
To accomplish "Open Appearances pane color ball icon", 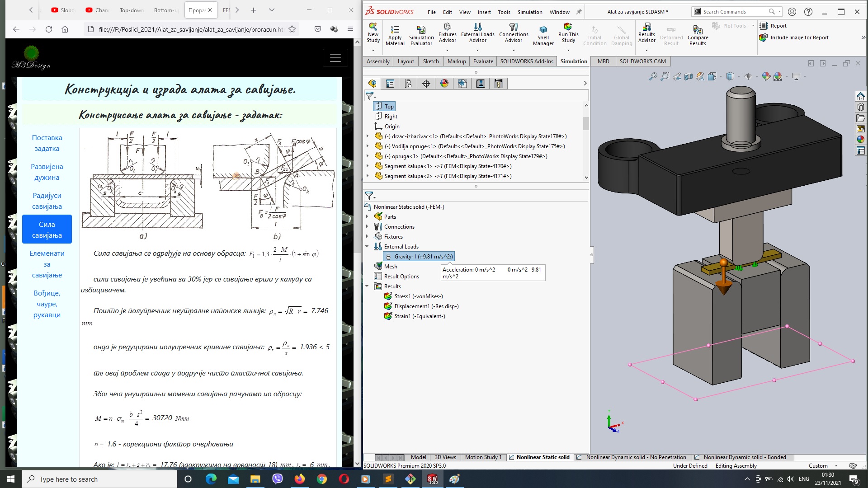I will point(860,140).
